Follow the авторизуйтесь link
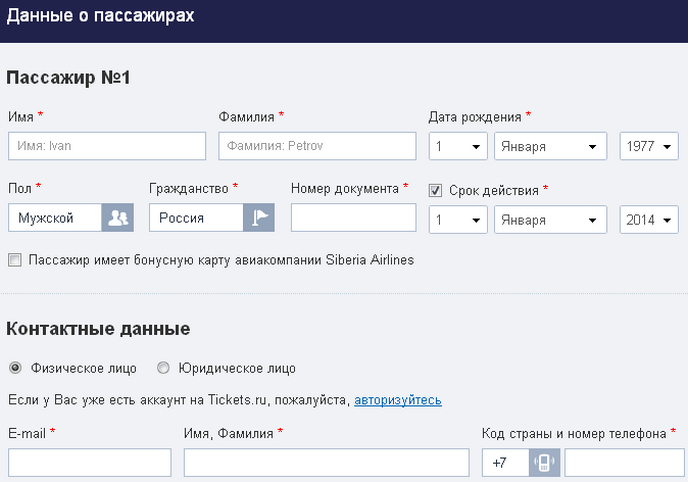 398,400
